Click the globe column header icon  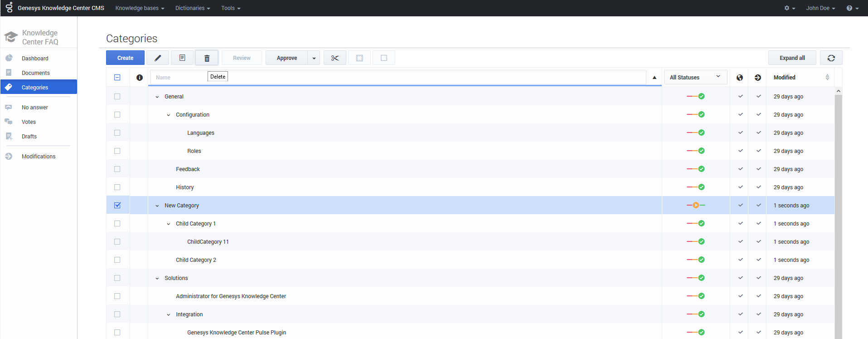tap(739, 78)
